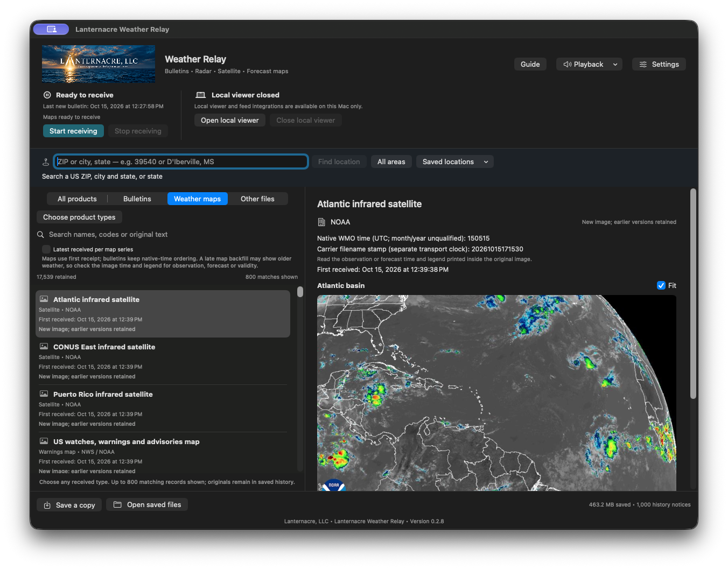728x569 pixels.
Task: Focus the ZIP or city search field
Action: tap(181, 161)
